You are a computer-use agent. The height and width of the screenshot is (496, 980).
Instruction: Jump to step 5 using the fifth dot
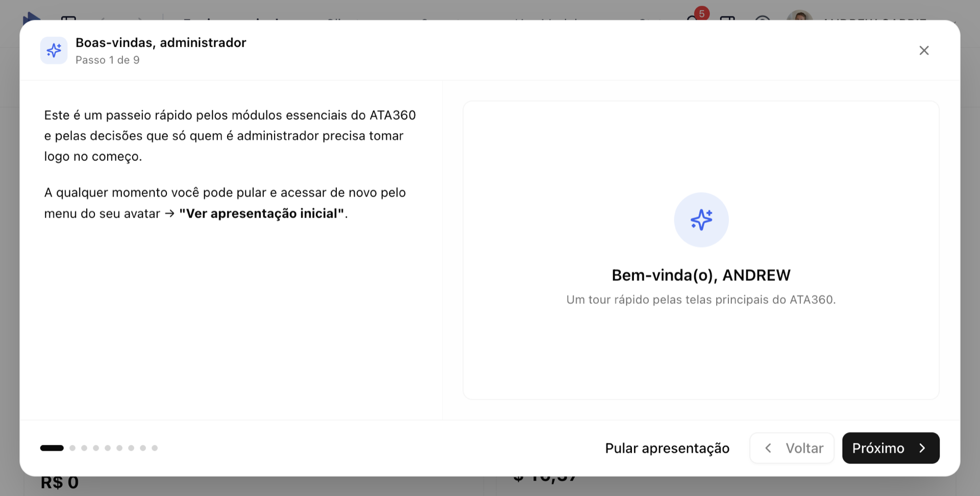click(x=108, y=448)
